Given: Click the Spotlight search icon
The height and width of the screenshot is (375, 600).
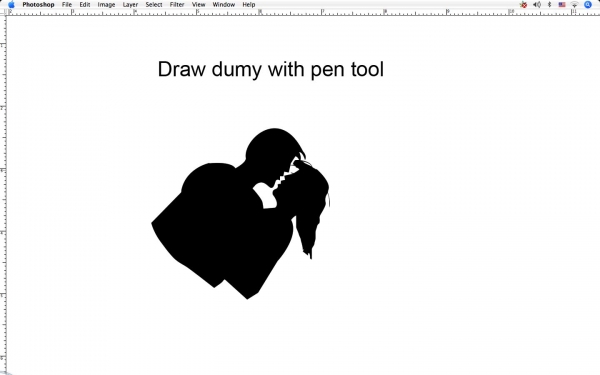Looking at the screenshot, I should (588, 5).
